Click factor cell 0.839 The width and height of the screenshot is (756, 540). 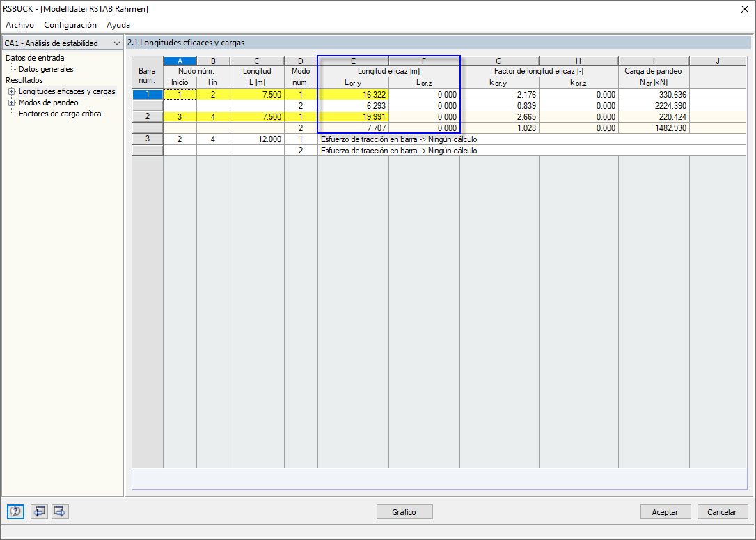(500, 106)
